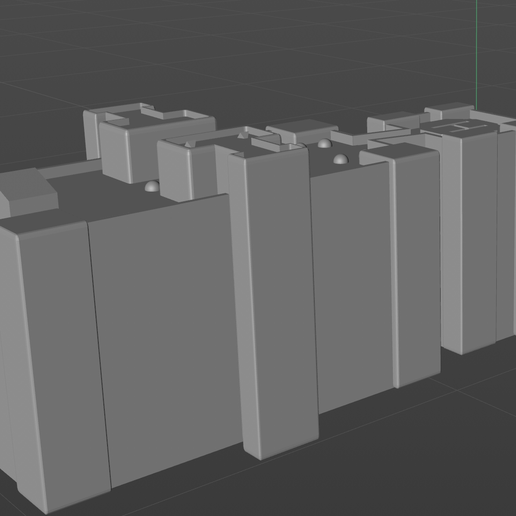516x516 pixels.
Task: Click the lower dome right of central pillar
Action: 340,159
